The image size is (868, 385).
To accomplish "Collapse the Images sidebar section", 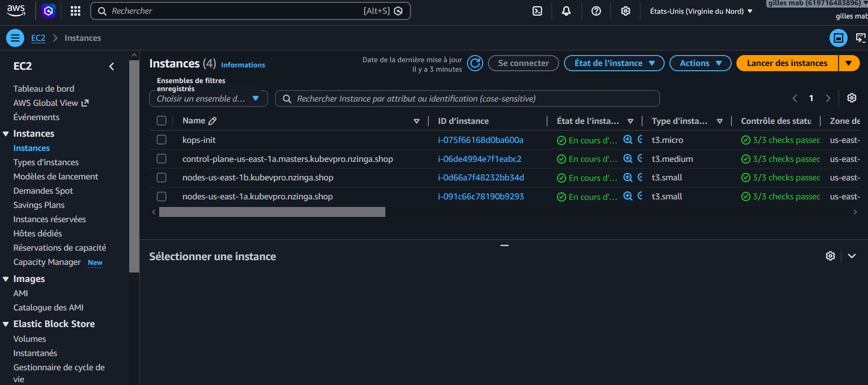I will click(6, 279).
